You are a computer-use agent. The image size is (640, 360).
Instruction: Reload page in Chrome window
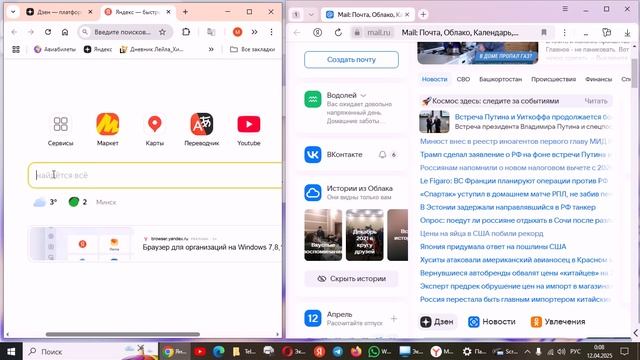(48, 32)
